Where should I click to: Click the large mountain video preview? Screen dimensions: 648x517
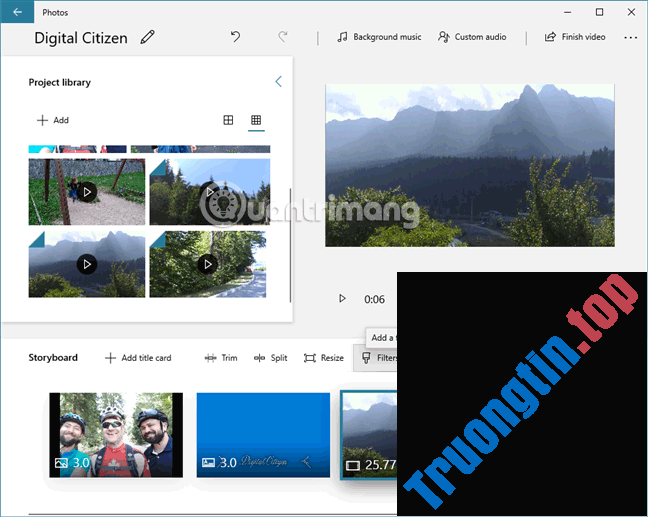(x=470, y=165)
